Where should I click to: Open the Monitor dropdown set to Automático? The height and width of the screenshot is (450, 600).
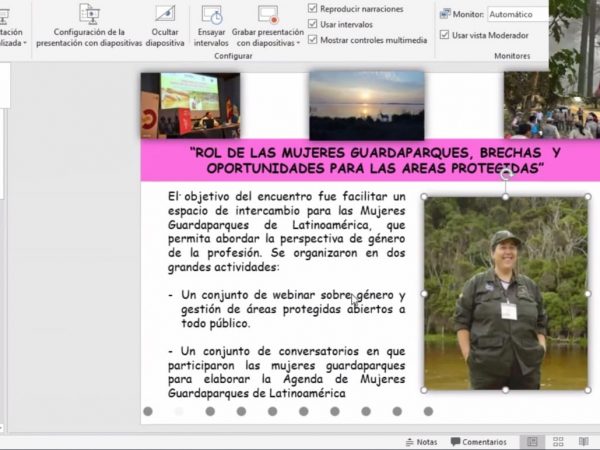518,15
